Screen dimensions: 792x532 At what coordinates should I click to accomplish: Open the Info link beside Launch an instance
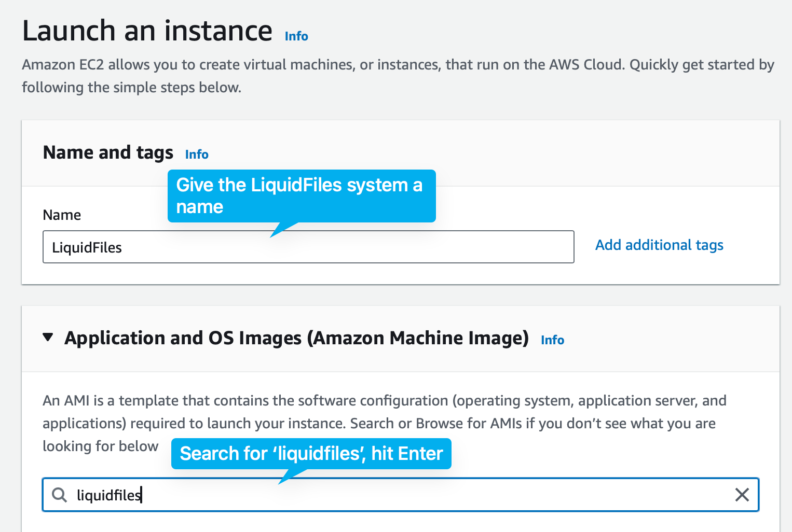296,36
